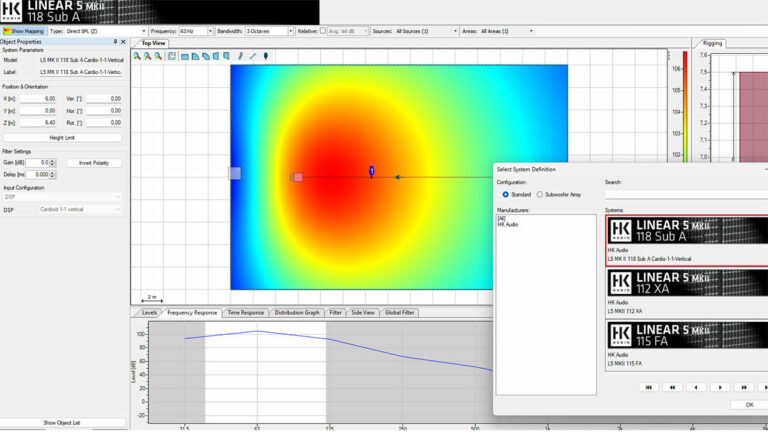The height and width of the screenshot is (432, 768).
Task: Toggle the Show Mapping button
Action: click(x=24, y=31)
